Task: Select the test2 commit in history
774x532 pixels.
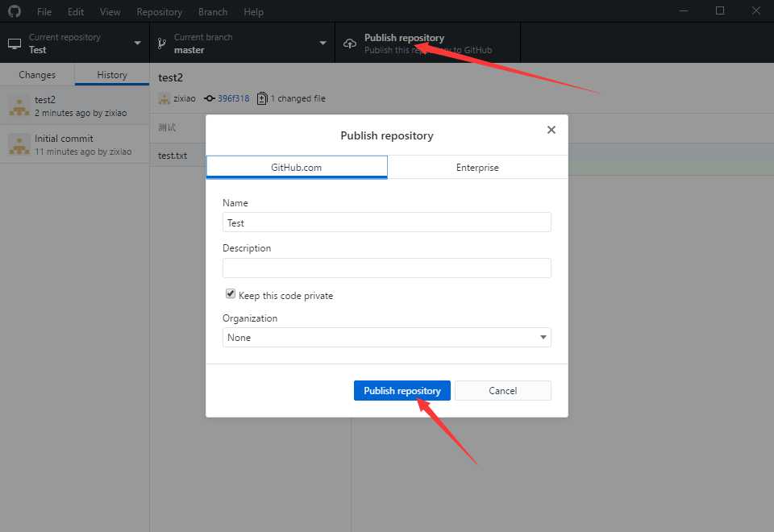Action: coord(74,106)
